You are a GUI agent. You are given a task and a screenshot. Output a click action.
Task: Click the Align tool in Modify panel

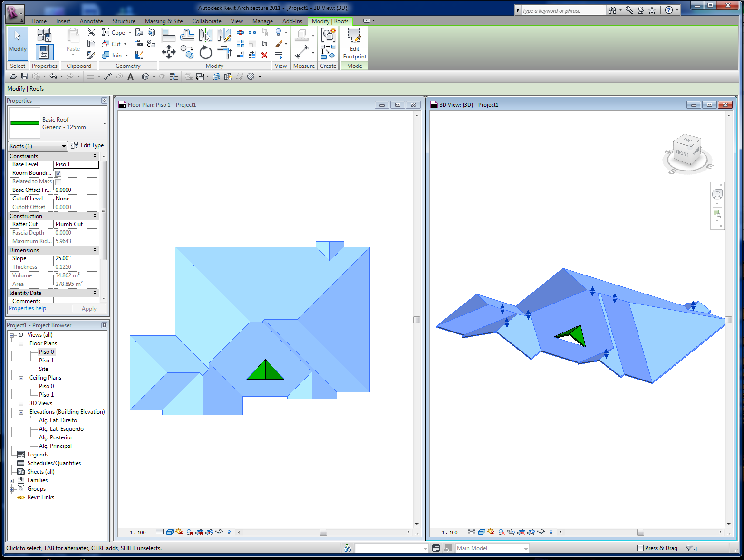tap(169, 35)
